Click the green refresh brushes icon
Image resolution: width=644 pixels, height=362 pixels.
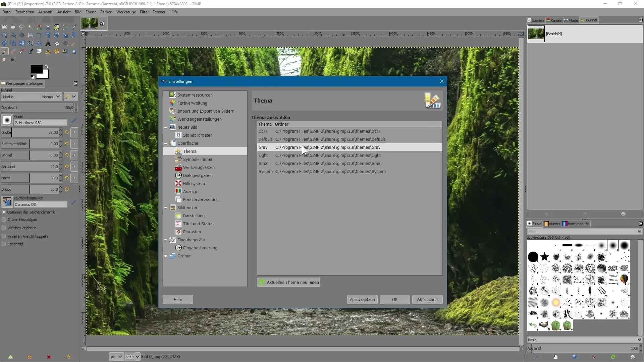click(613, 357)
